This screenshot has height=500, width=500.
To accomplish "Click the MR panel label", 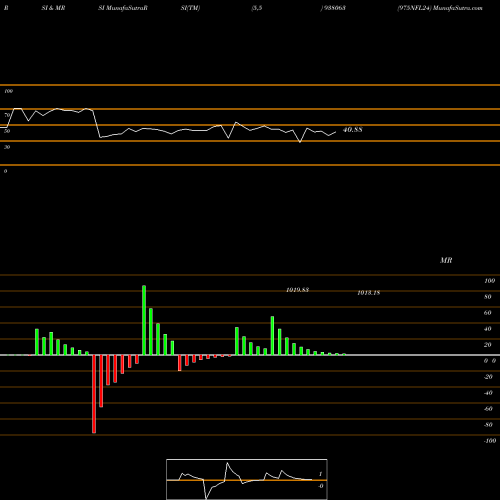I will (446, 260).
